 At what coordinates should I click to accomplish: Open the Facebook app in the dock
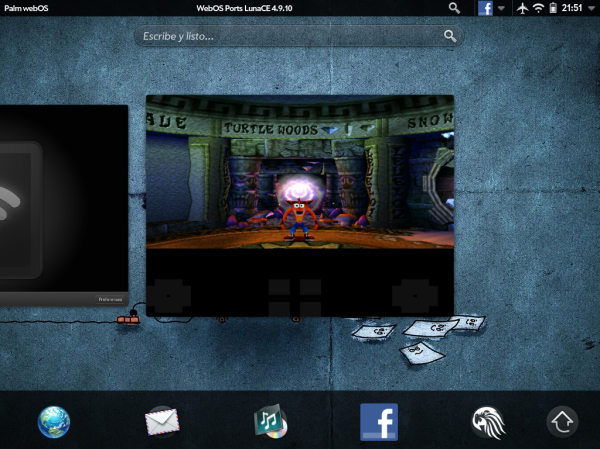[379, 422]
